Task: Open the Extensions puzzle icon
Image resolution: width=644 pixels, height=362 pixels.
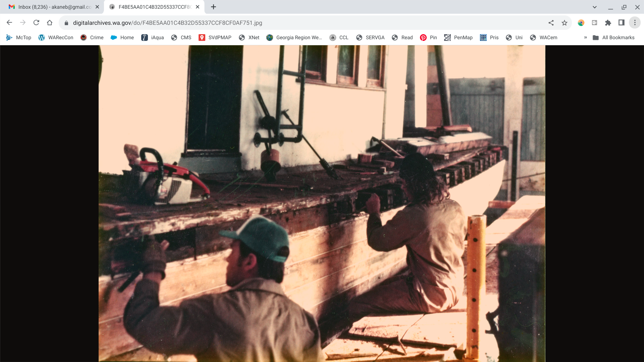Action: 608,23
